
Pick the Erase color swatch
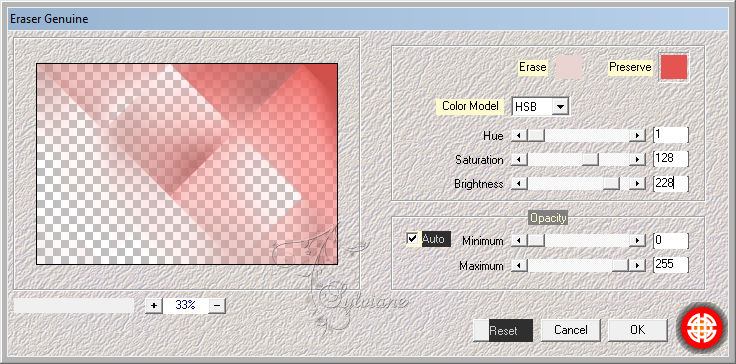569,67
